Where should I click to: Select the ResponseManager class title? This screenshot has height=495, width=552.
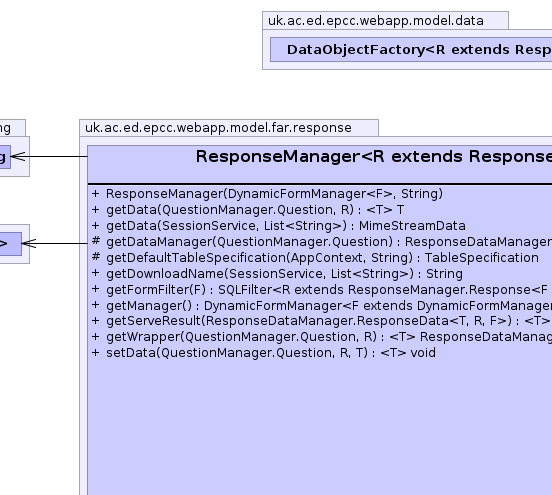(x=374, y=156)
